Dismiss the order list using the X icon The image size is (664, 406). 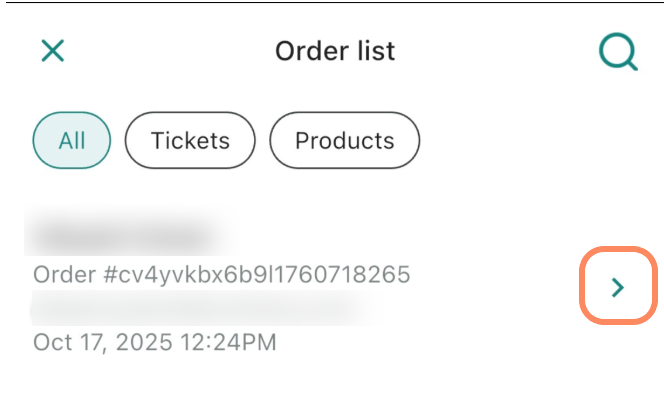point(52,51)
